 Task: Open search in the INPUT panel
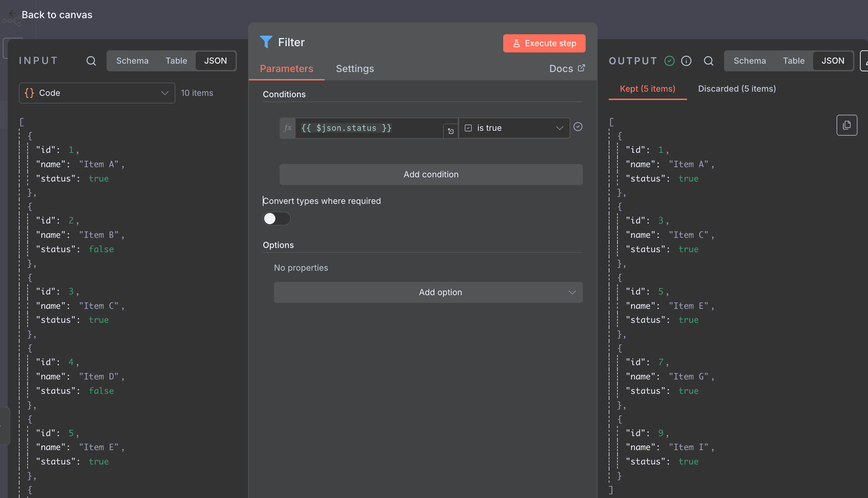pos(91,61)
